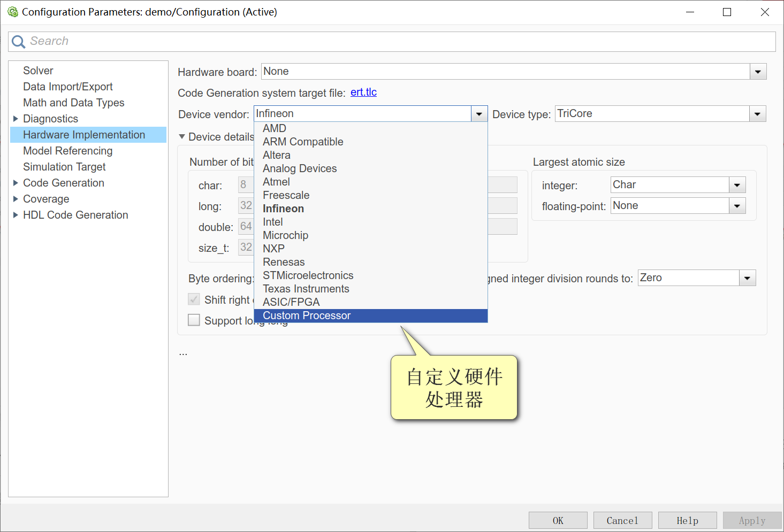Open the Data Import/Export pane
Image resolution: width=784 pixels, height=532 pixels.
[x=67, y=87]
